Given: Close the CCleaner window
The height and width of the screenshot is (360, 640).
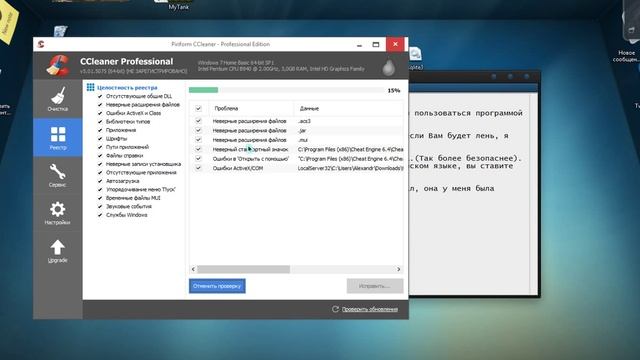Looking at the screenshot, I should point(395,44).
